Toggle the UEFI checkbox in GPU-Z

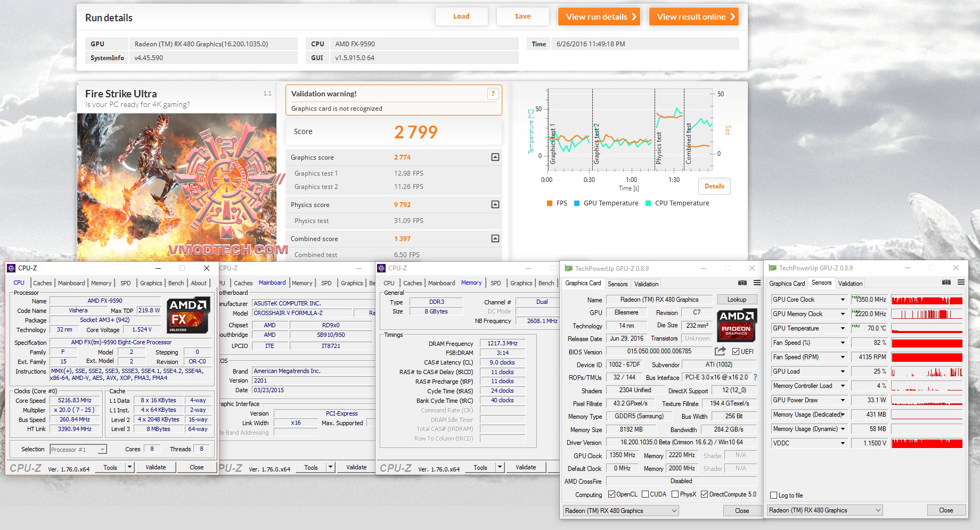pos(736,352)
